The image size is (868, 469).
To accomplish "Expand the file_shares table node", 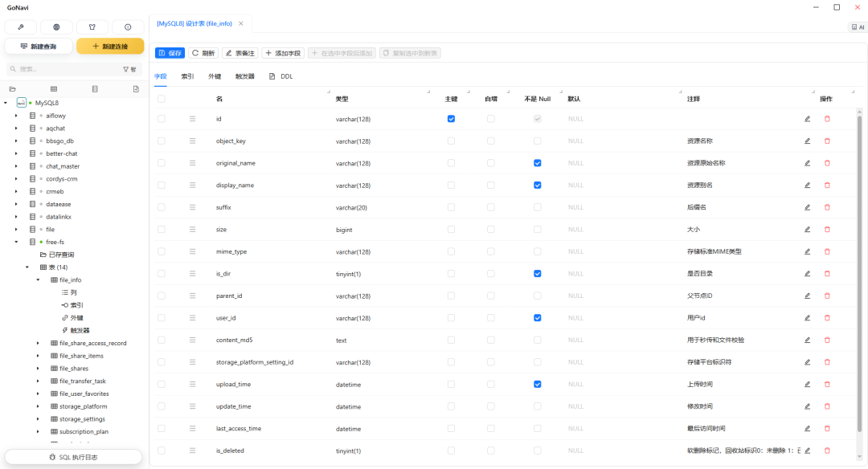I will pos(38,369).
